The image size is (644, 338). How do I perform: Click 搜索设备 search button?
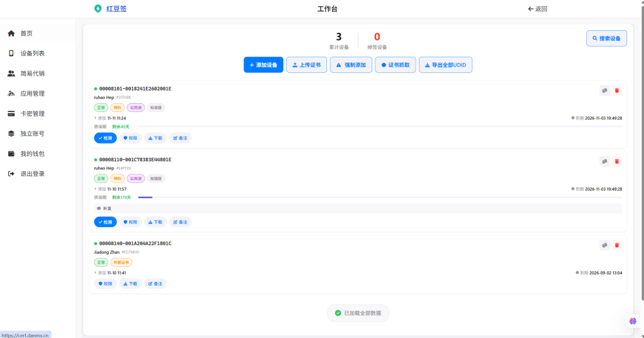pos(606,38)
